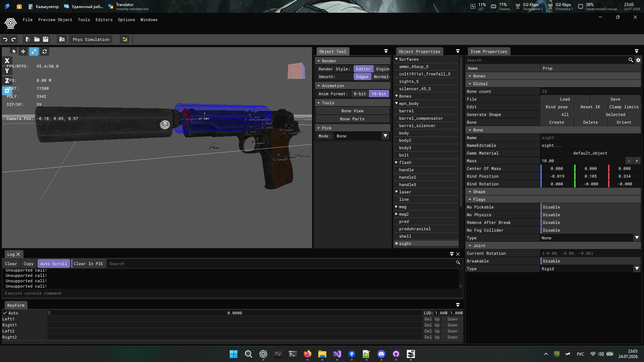Click the Bone Parts button
This screenshot has height=362, width=644.
pyautogui.click(x=352, y=119)
